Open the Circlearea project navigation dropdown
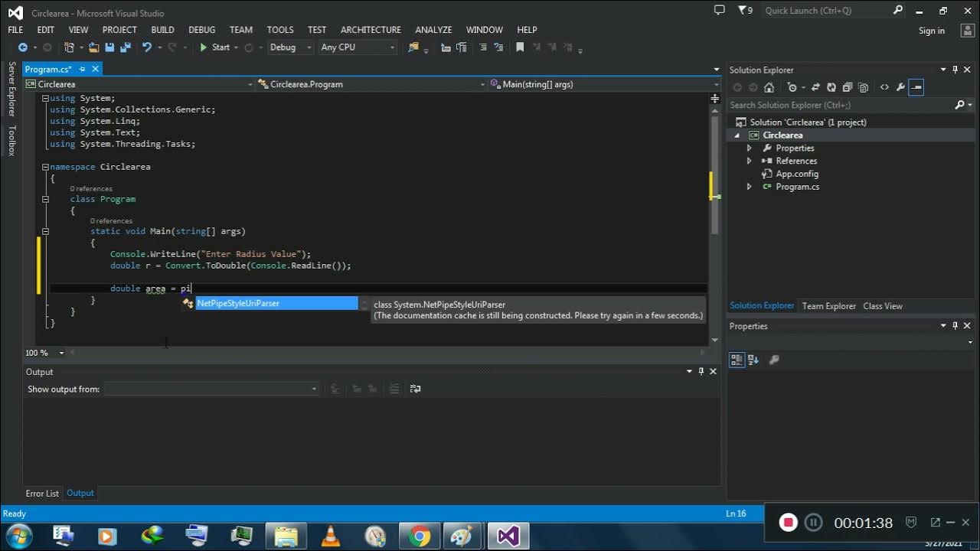Image resolution: width=980 pixels, height=551 pixels. pyautogui.click(x=139, y=84)
